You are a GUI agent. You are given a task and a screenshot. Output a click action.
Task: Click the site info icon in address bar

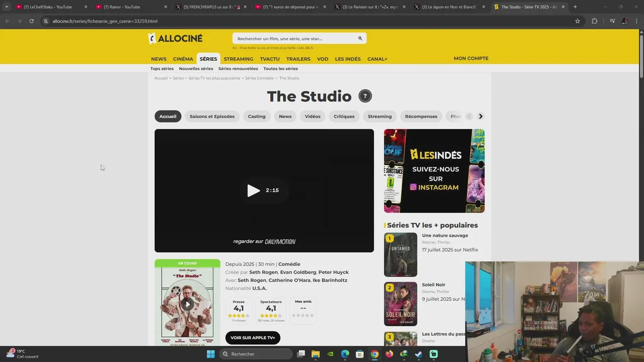click(46, 21)
